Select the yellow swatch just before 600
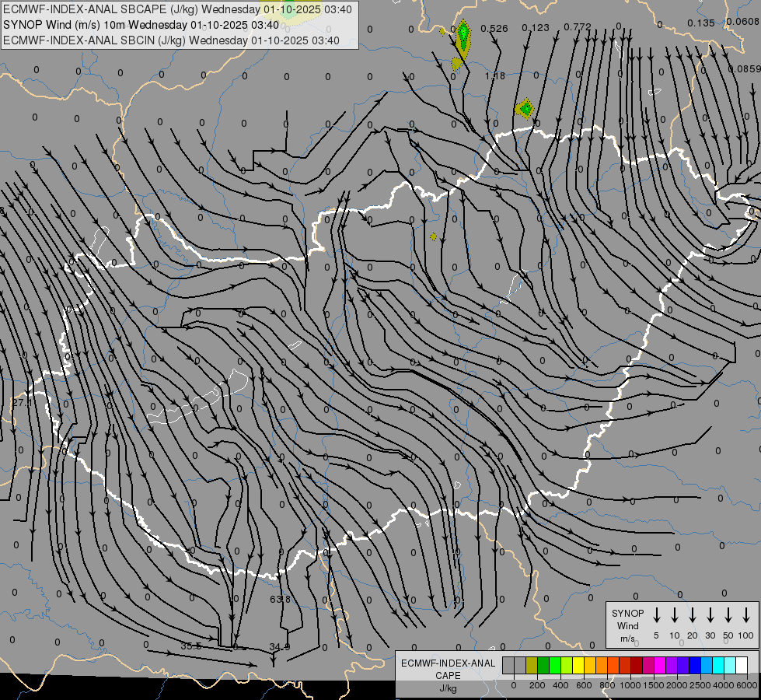The width and height of the screenshot is (761, 700). [578, 665]
